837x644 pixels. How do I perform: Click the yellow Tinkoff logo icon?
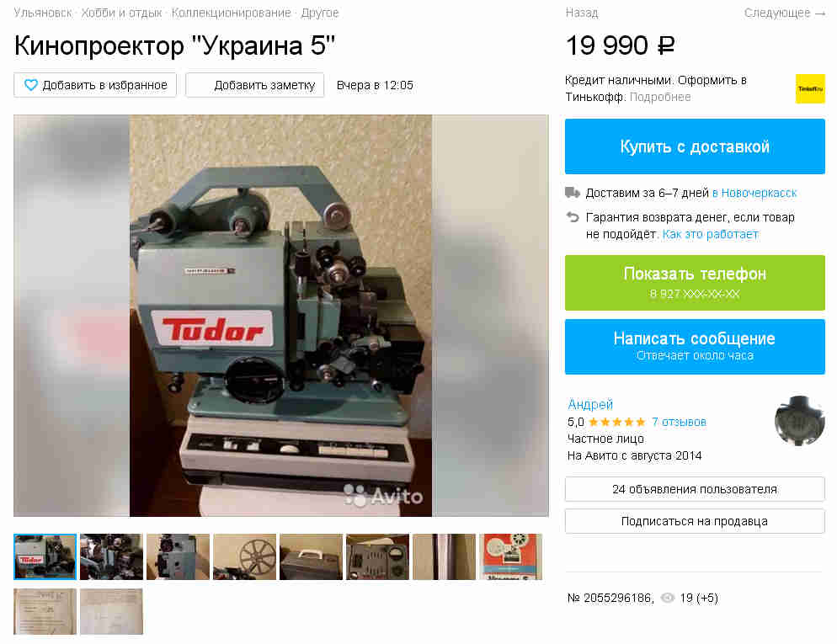click(x=810, y=88)
